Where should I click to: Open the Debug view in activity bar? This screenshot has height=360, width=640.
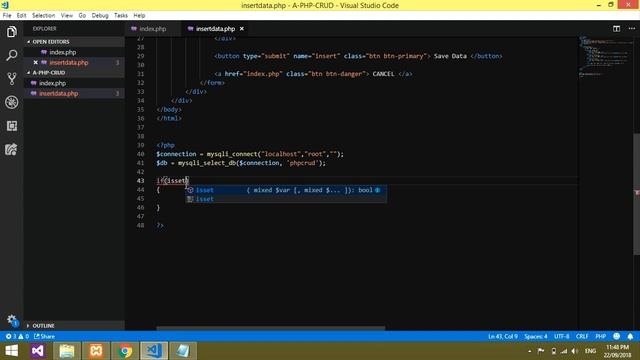11,102
